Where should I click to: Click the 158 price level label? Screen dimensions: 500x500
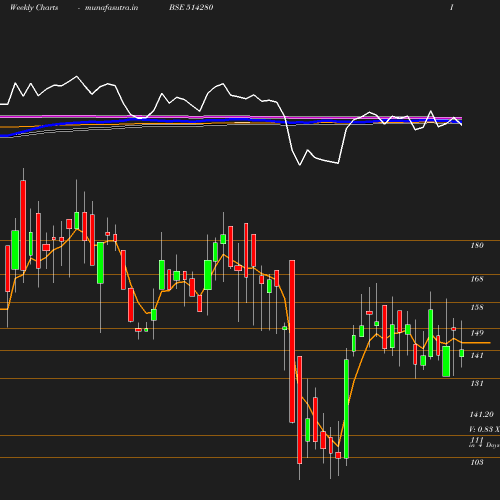tap(477, 307)
